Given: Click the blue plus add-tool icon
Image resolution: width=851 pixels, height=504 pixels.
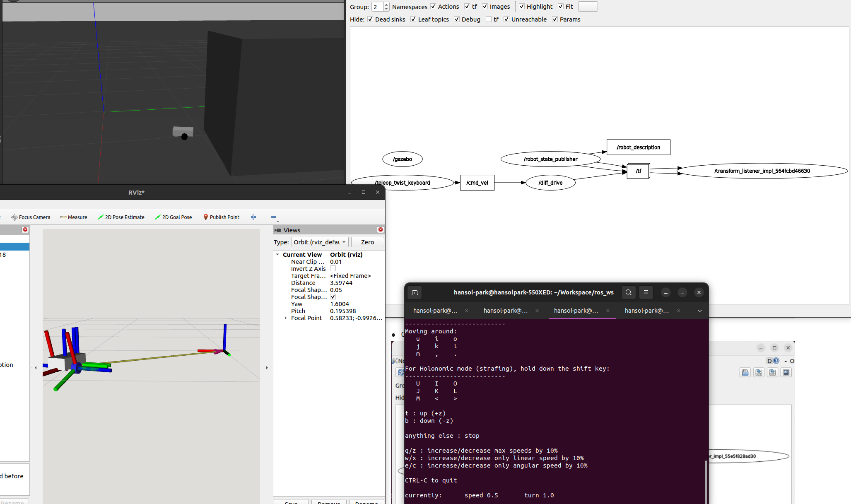Looking at the screenshot, I should point(253,217).
